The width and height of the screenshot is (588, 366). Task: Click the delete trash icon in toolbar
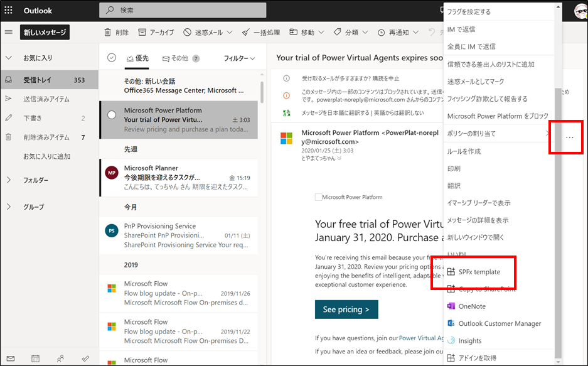tap(108, 32)
